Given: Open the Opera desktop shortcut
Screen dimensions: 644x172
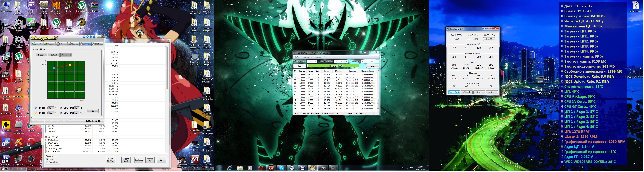Looking at the screenshot, I should (x=31, y=143).
